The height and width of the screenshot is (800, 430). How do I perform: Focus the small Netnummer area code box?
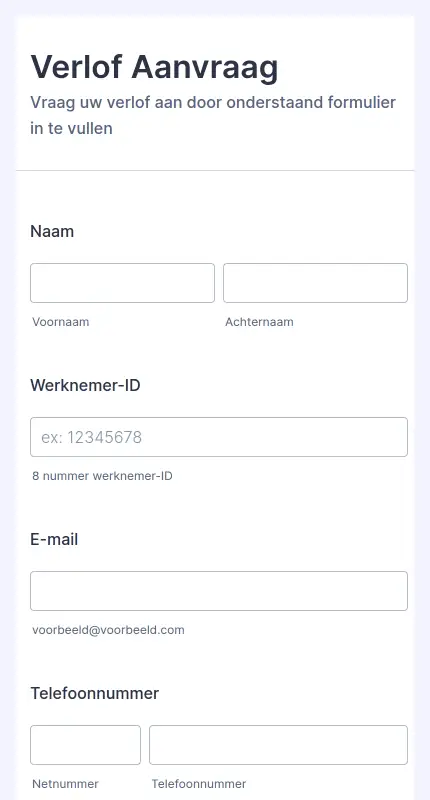85,745
